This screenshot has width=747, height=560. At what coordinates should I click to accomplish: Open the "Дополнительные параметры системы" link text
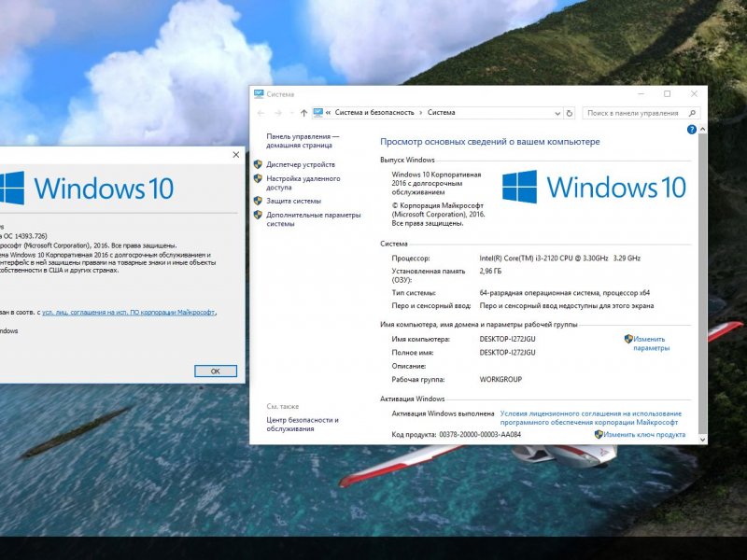tap(314, 219)
